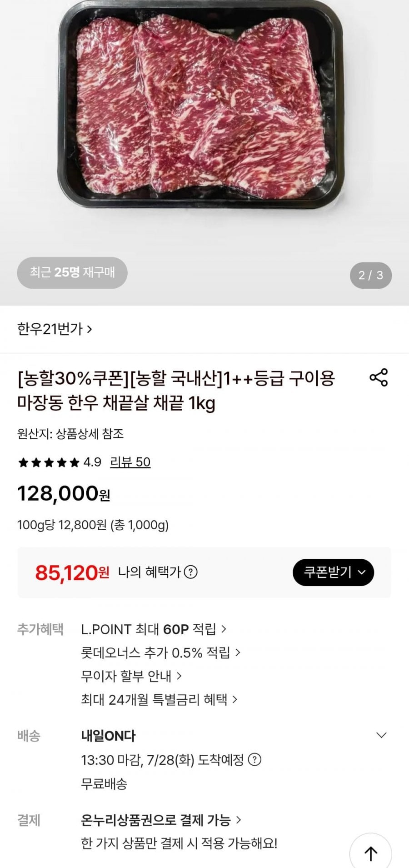Tap the five-star rating icons
Image resolution: width=409 pixels, height=868 pixels.
49,462
